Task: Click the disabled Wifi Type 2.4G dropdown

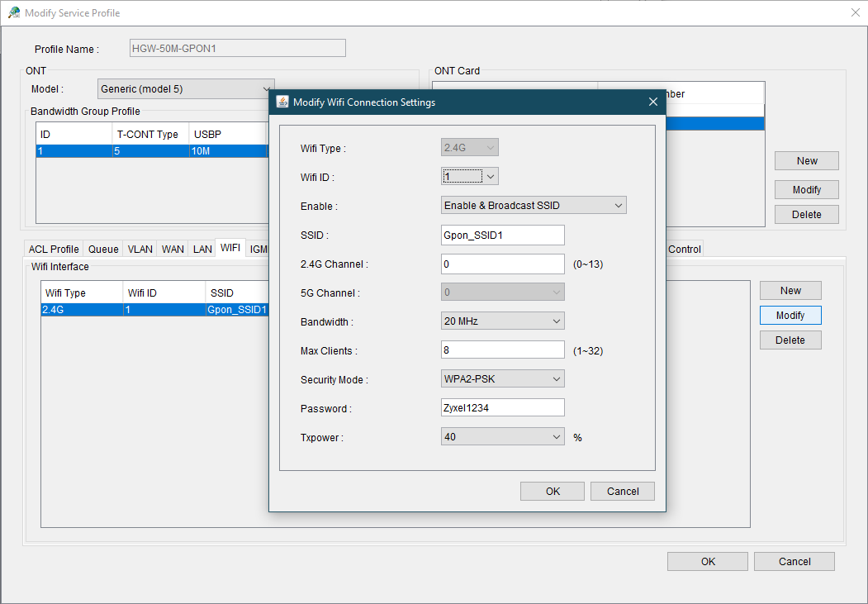Action: [470, 148]
